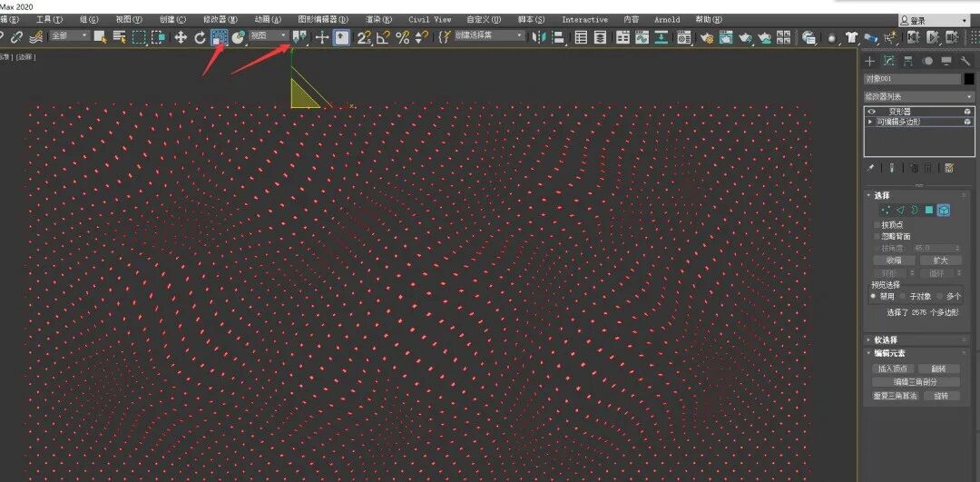Screen dimensions: 980x482
Task: Open the Create command panel tab
Action: pos(869,61)
